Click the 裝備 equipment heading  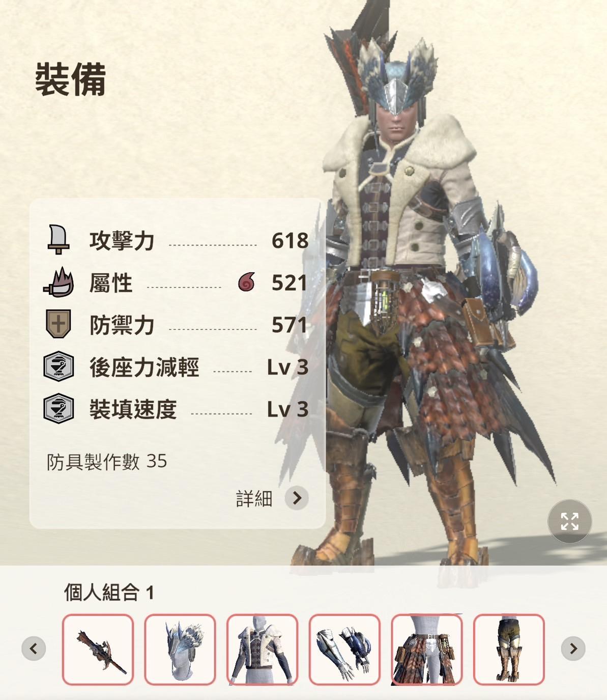click(x=70, y=79)
